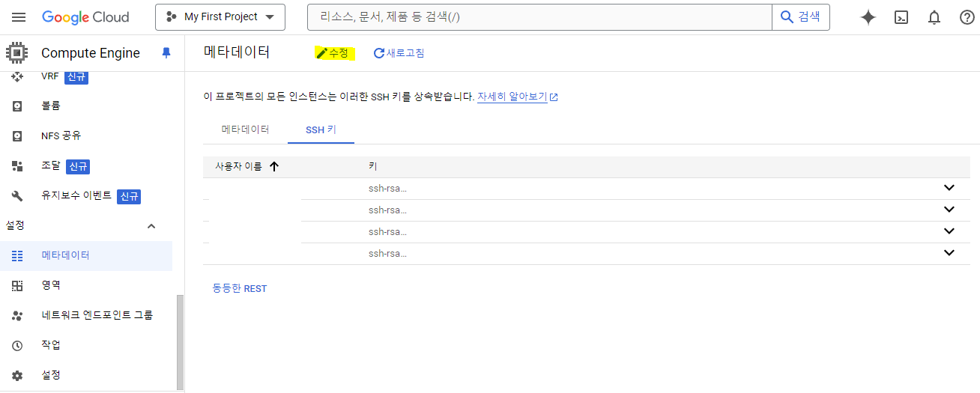The image size is (980, 393).
Task: Click the 동등한 REST link
Action: click(240, 288)
